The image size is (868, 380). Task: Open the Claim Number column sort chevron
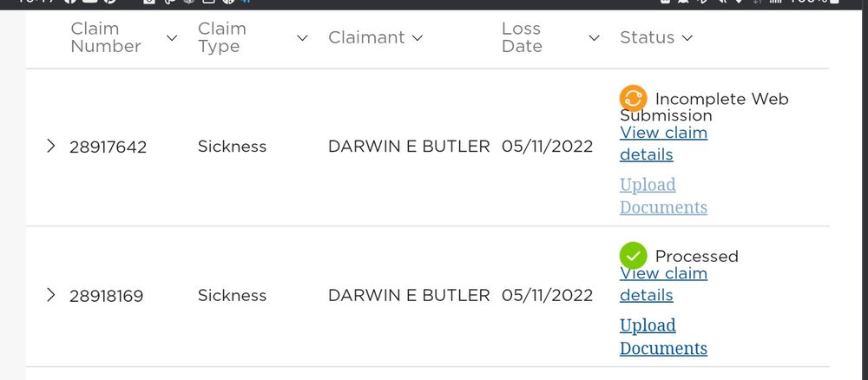coord(172,38)
